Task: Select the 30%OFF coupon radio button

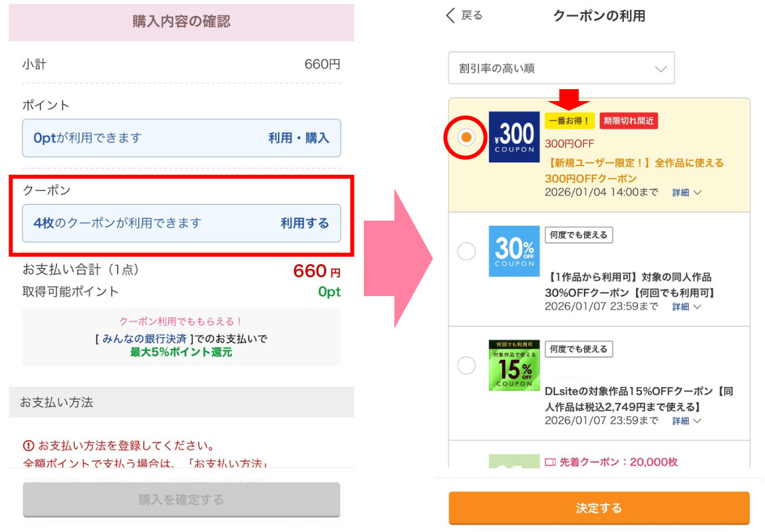Action: point(466,251)
